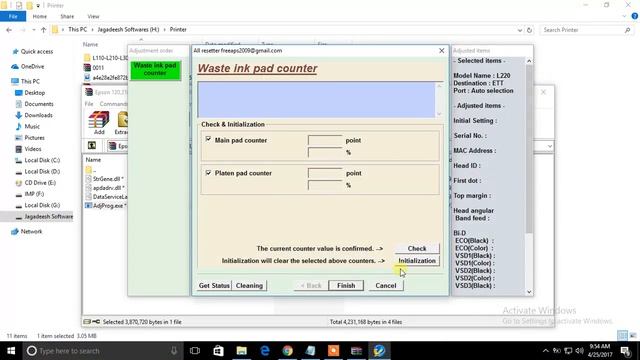This screenshot has width=640, height=360.
Task: Click the Adjusted items panel scrollbar thumb
Action: click(x=529, y=149)
